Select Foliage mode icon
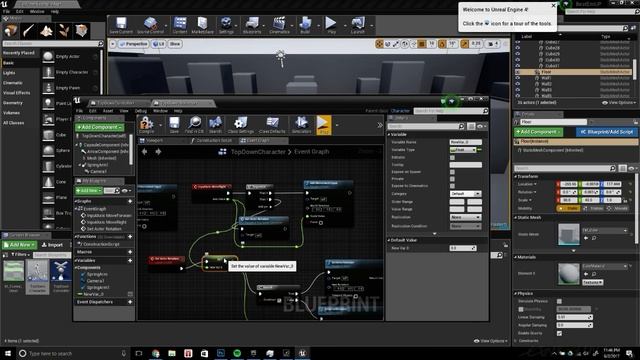640x360 pixels. pos(64,31)
